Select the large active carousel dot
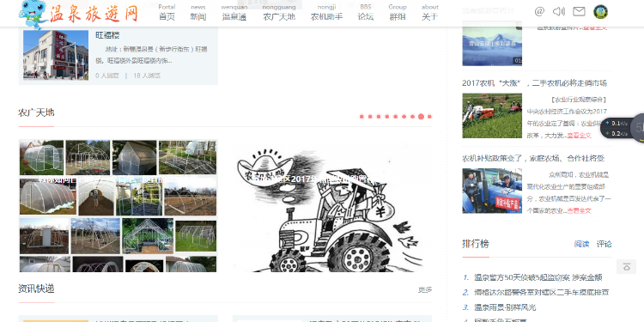The image size is (644, 322). pyautogui.click(x=421, y=117)
